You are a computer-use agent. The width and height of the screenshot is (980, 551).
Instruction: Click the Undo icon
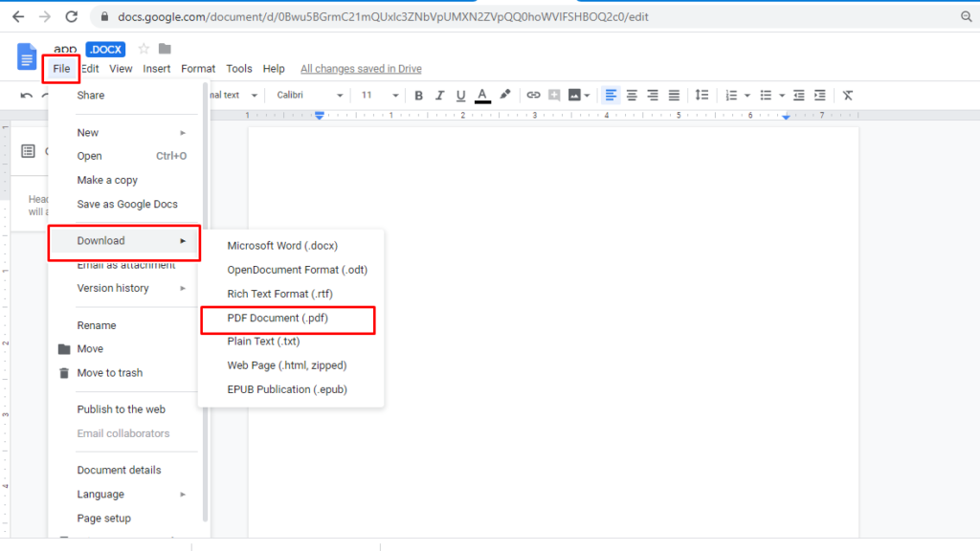tap(26, 96)
